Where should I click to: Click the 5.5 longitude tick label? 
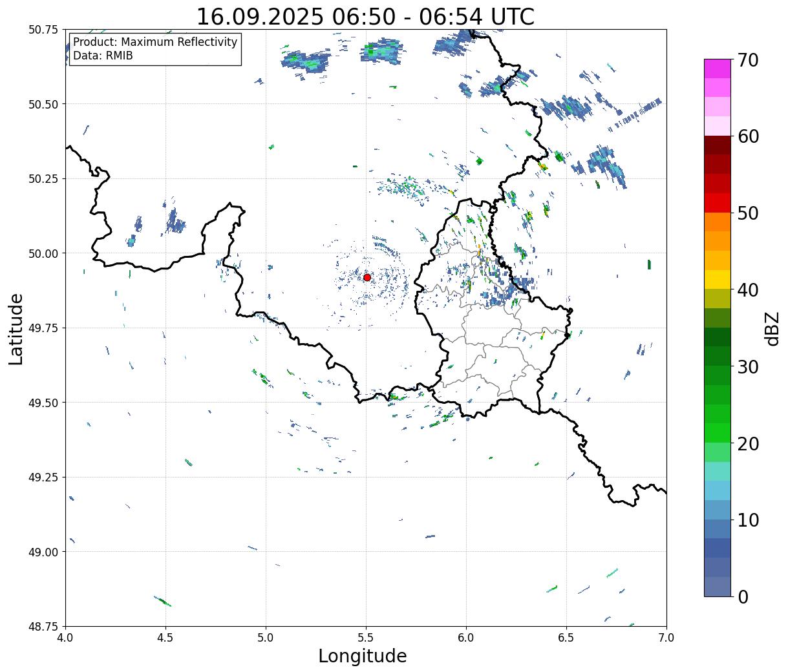click(366, 638)
